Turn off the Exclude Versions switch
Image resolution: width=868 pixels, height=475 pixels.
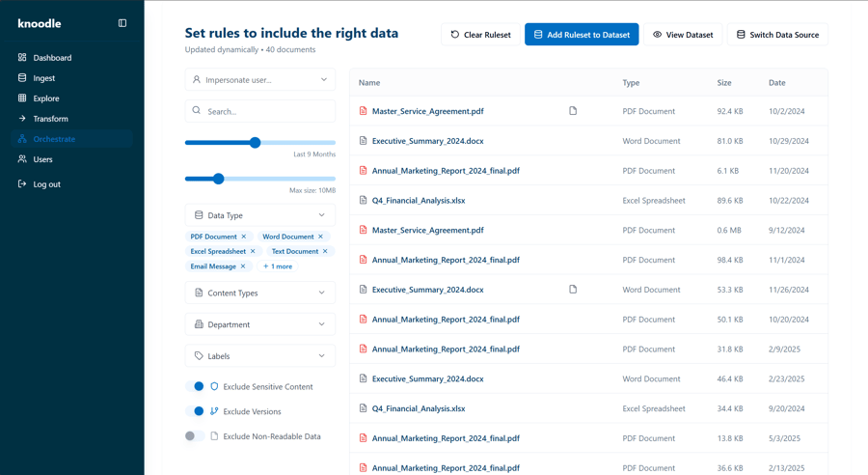tap(195, 411)
